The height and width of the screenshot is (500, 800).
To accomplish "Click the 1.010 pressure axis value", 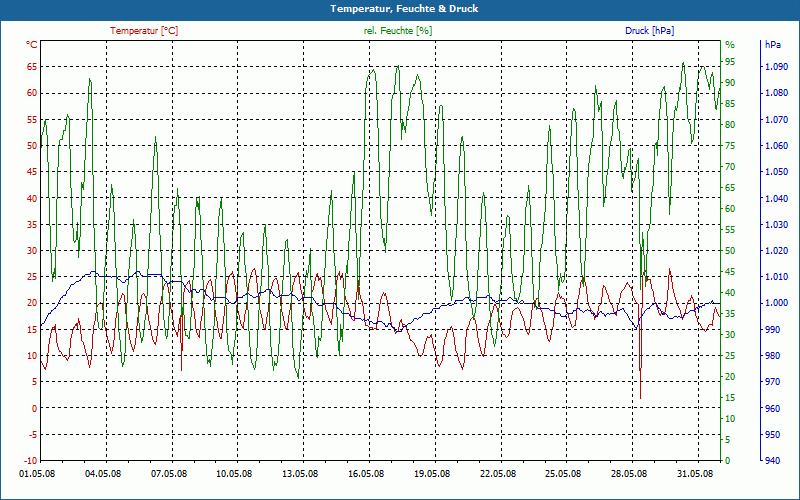I will coord(777,277).
